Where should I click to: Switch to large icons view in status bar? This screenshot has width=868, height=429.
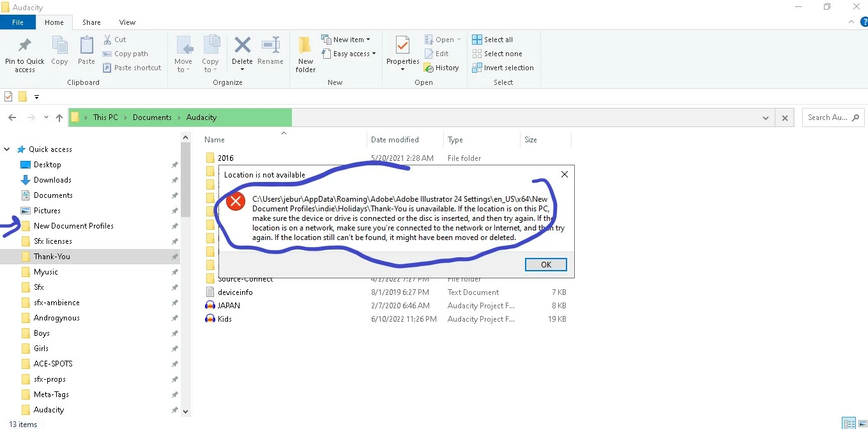click(862, 423)
